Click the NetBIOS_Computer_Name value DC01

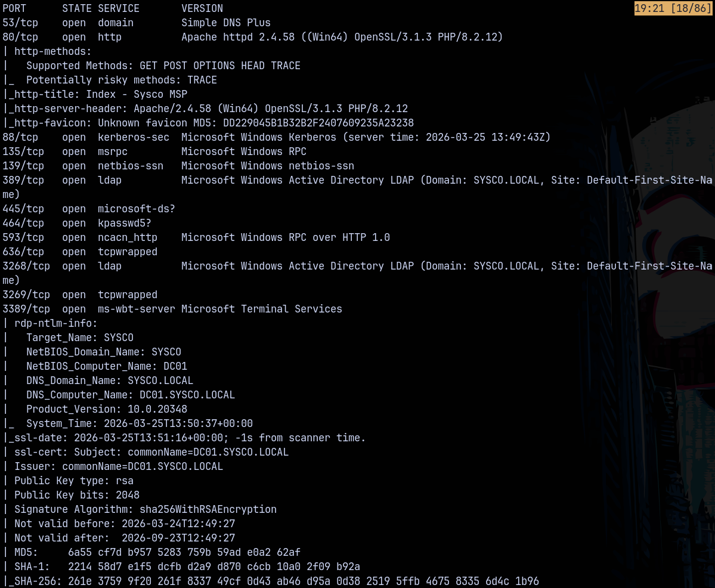pos(175,366)
